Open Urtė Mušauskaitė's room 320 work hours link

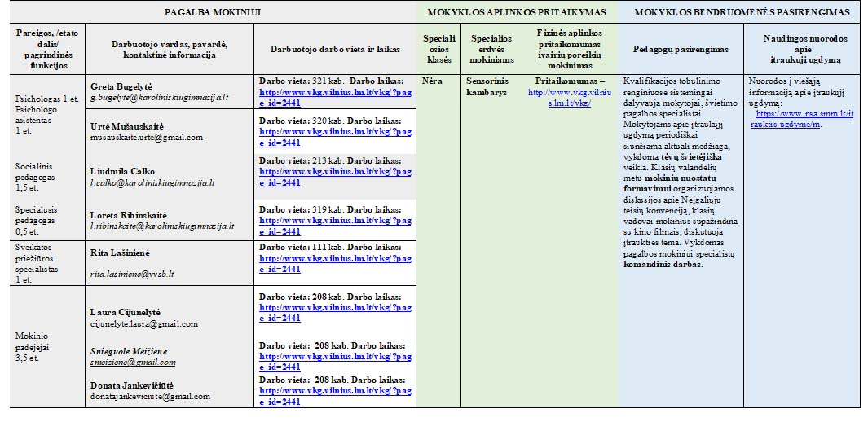tap(335, 131)
